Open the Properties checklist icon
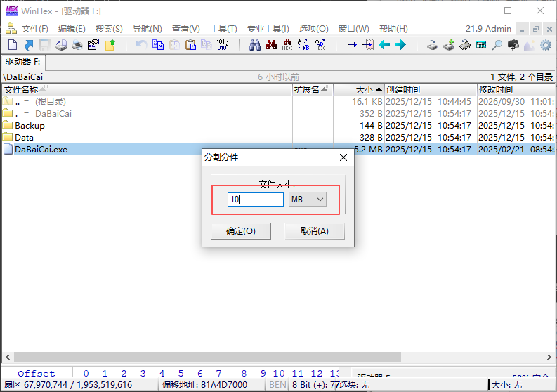Viewport: 557px width, 392px height. click(x=93, y=45)
